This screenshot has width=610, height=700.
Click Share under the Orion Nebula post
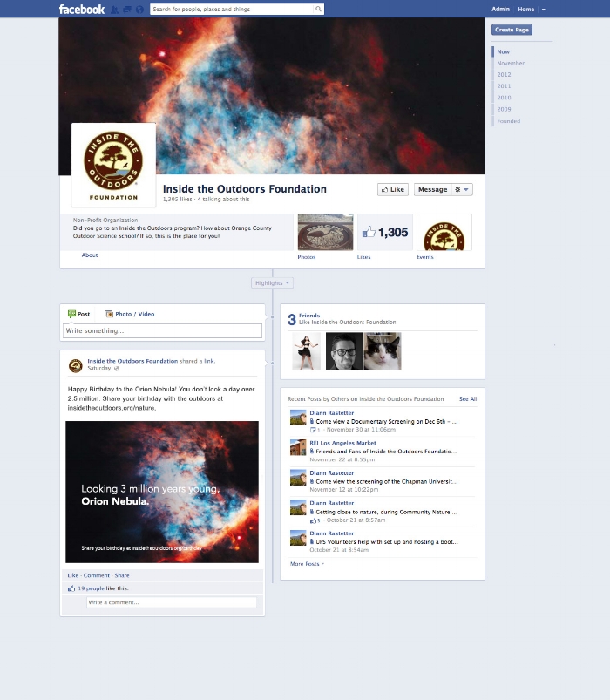[122, 575]
